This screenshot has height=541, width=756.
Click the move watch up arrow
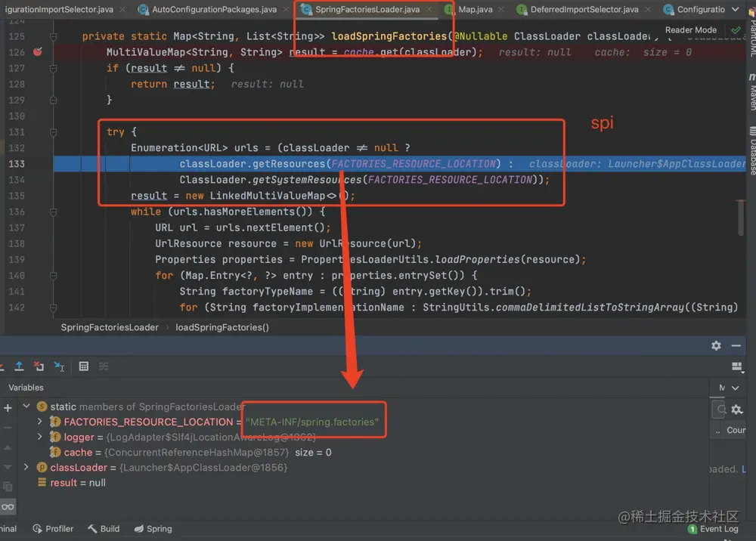[x=8, y=447]
